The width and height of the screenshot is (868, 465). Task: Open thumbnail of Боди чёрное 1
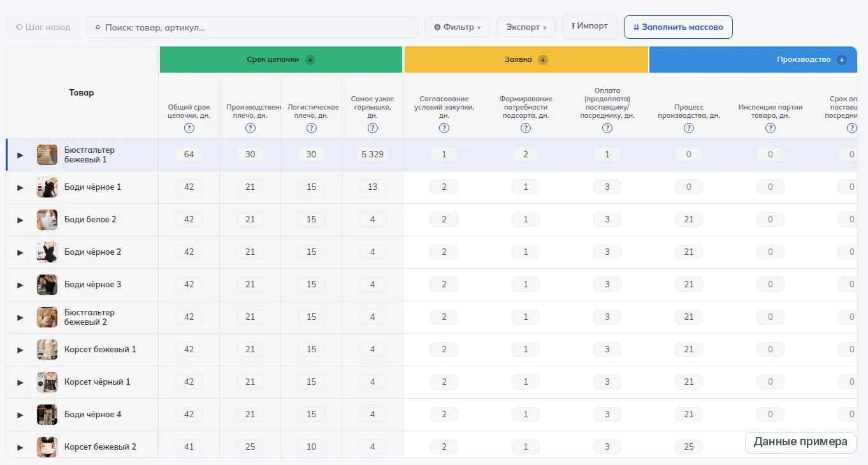[47, 187]
